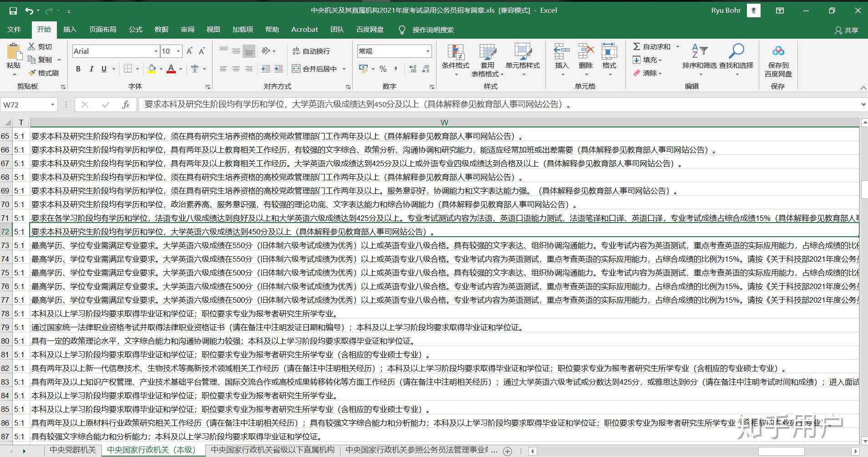
Task: Apply the red font color
Action: tap(171, 69)
